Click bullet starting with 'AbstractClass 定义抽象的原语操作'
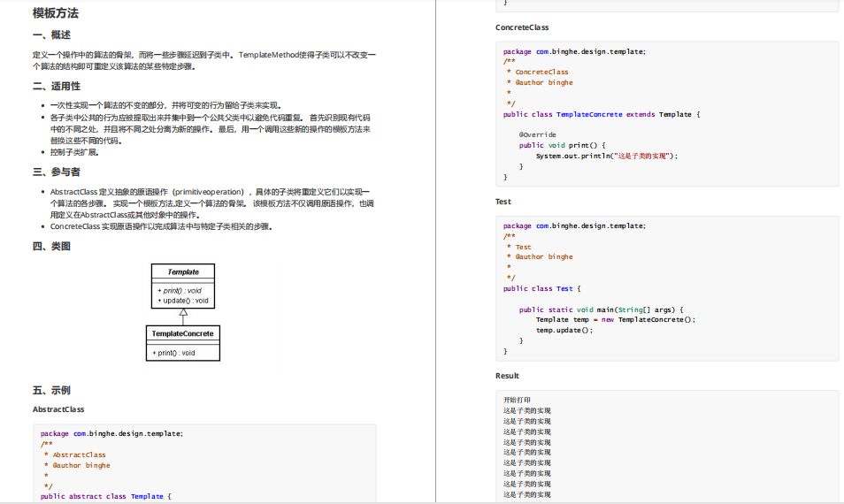 click(x=212, y=203)
